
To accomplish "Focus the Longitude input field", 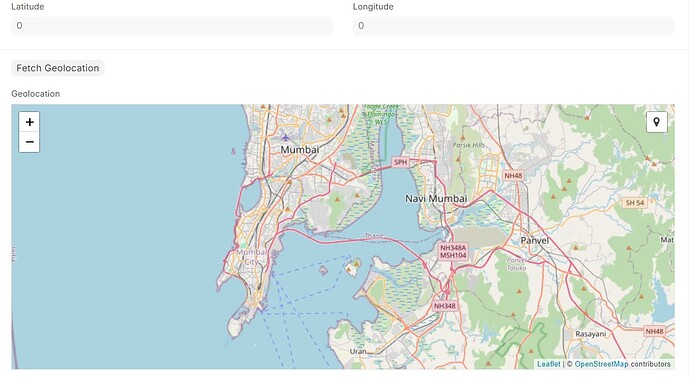I will [x=514, y=26].
